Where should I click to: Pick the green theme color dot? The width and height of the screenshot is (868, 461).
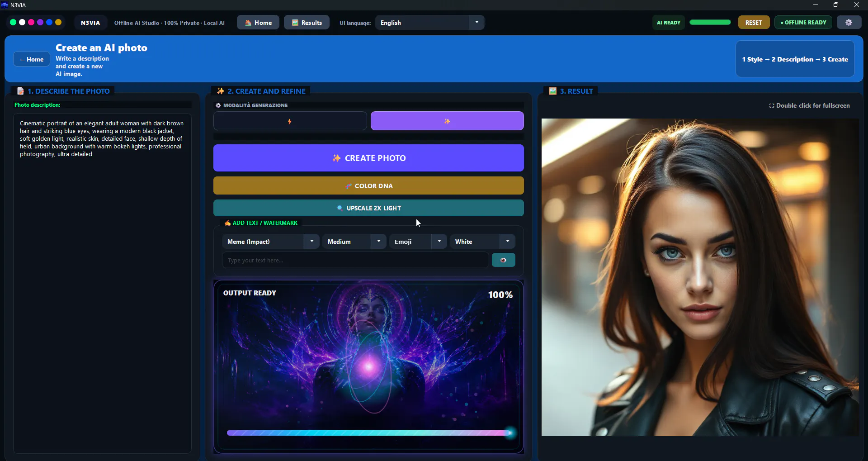coord(13,22)
